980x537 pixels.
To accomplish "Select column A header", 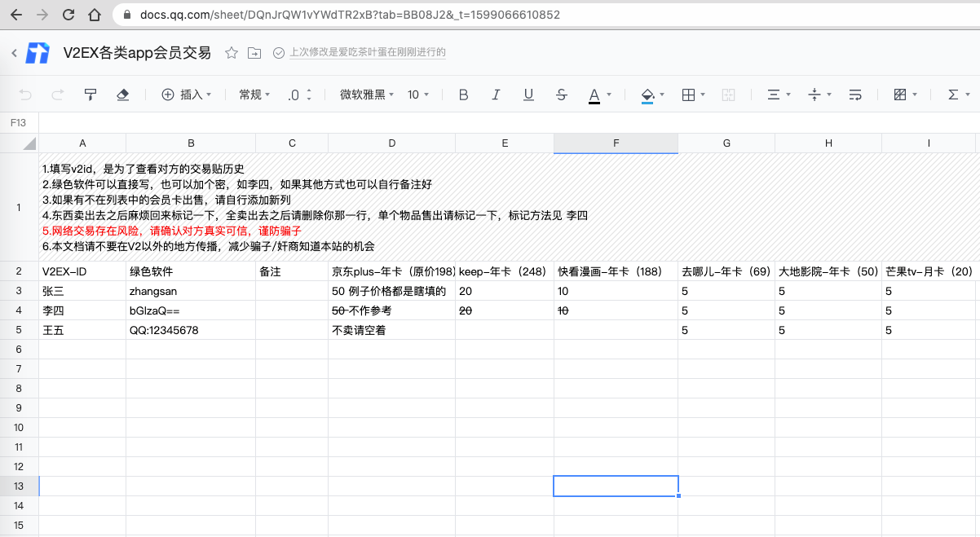I will pos(82,143).
